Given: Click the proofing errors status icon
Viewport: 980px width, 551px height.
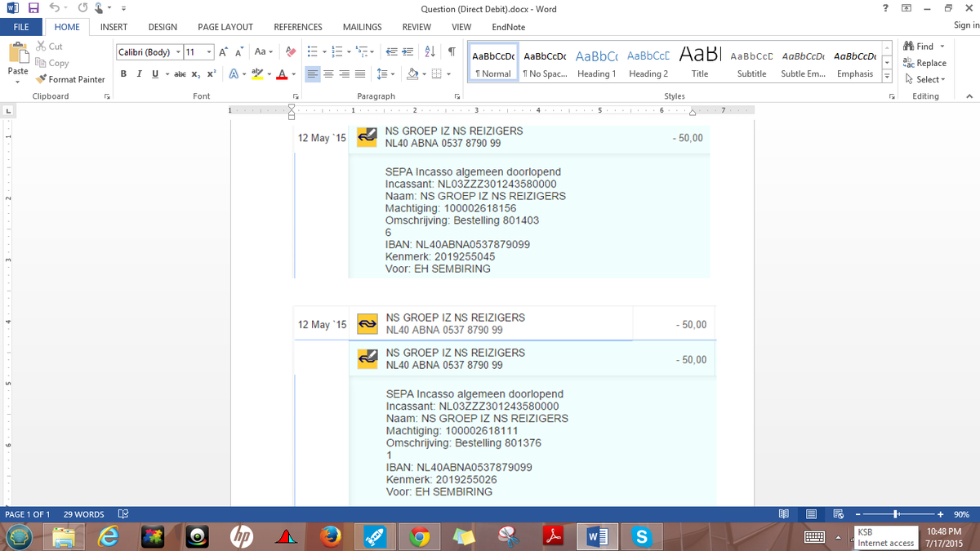Looking at the screenshot, I should 123,514.
